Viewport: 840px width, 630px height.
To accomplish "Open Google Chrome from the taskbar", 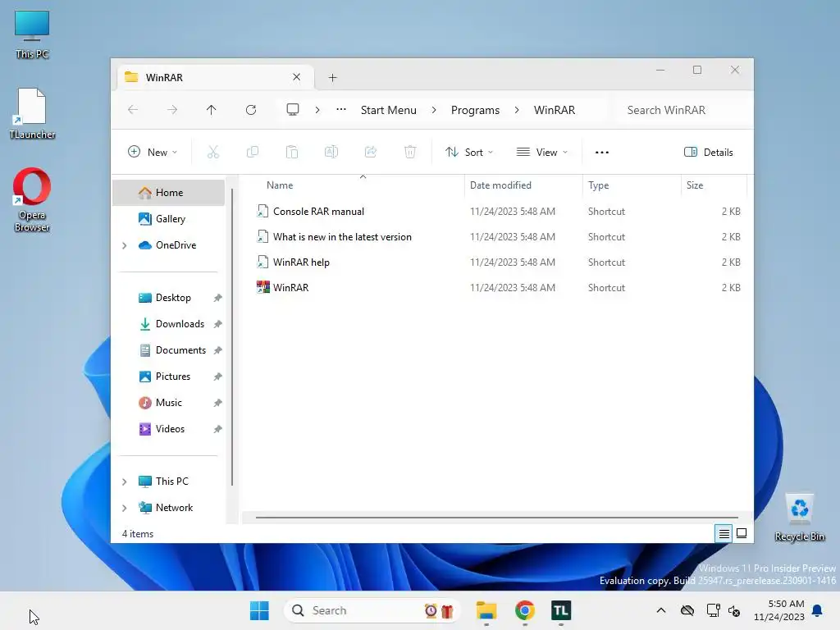I will click(525, 610).
